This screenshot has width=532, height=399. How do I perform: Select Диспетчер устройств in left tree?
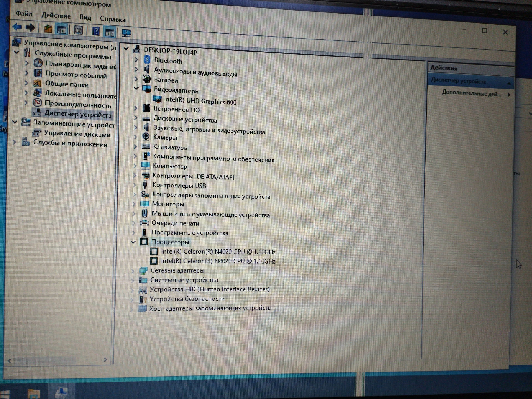click(78, 114)
